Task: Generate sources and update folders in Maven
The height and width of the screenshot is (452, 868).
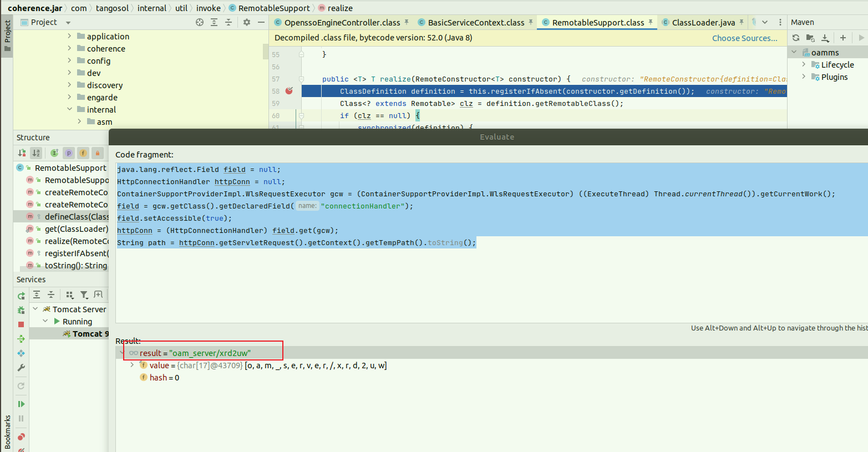Action: (810, 38)
